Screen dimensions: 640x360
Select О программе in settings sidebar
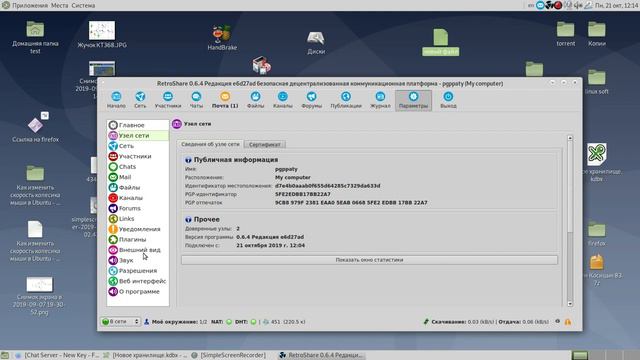pyautogui.click(x=138, y=291)
